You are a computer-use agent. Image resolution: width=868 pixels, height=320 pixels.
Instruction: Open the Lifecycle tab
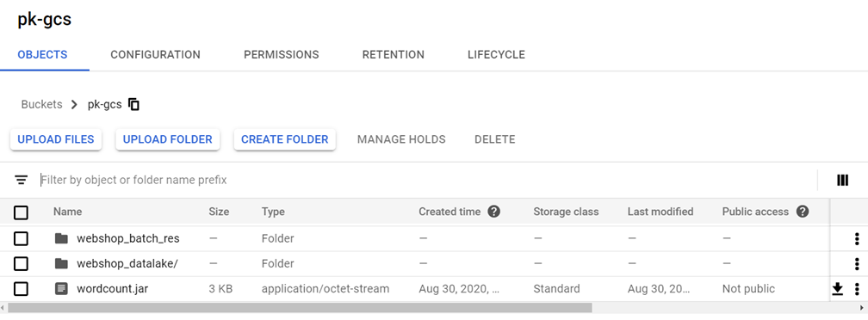[496, 55]
